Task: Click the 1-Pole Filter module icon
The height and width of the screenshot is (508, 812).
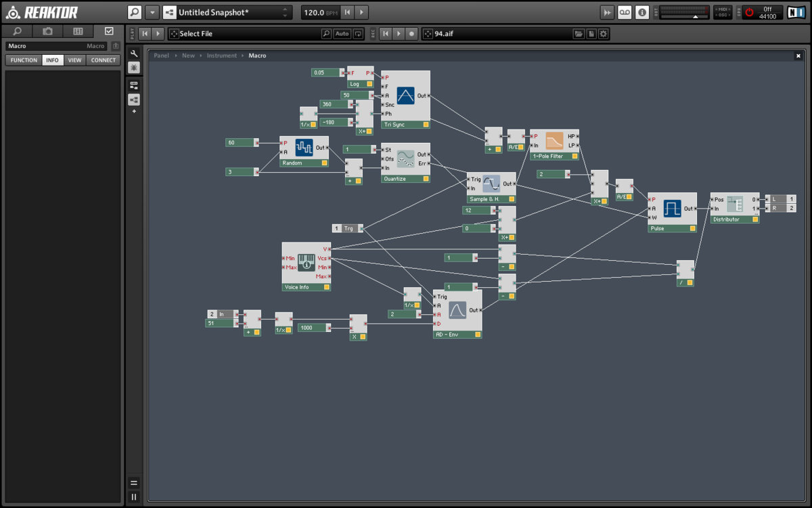Action: (x=554, y=140)
